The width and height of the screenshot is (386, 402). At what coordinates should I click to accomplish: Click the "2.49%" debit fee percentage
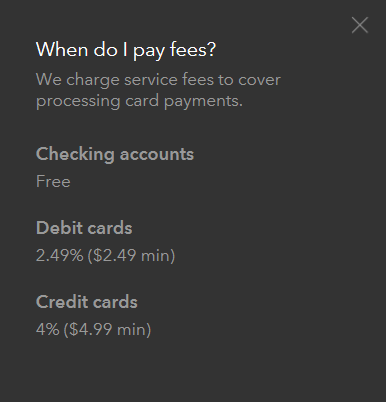tap(60, 256)
